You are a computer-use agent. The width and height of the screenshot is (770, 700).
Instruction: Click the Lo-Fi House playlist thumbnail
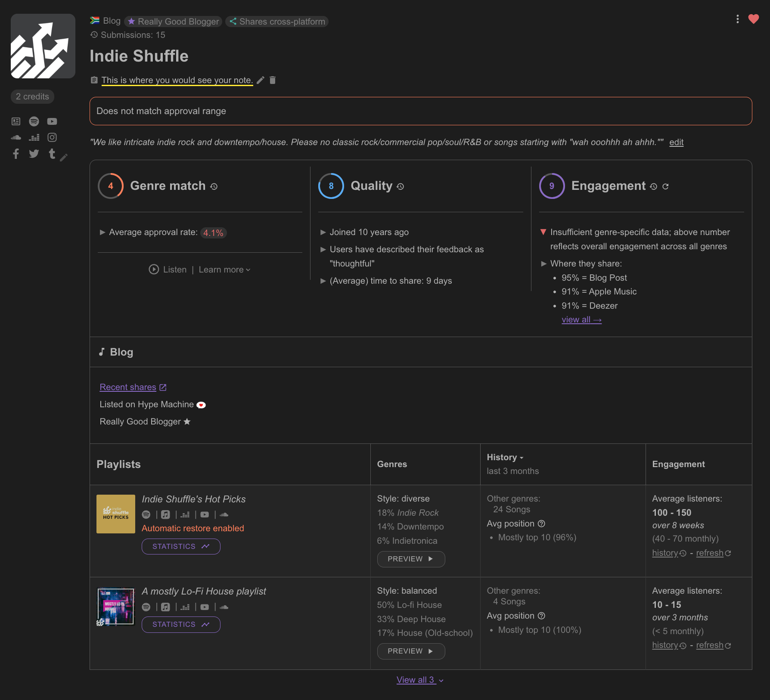pyautogui.click(x=115, y=606)
